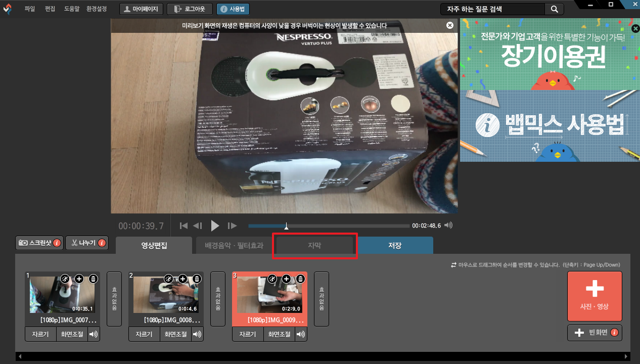Click 화면조절 under clip 3
The height and width of the screenshot is (364, 640).
tap(279, 334)
